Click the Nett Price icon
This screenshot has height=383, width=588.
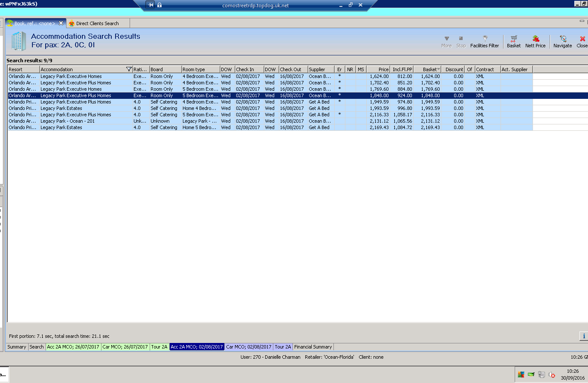click(535, 41)
